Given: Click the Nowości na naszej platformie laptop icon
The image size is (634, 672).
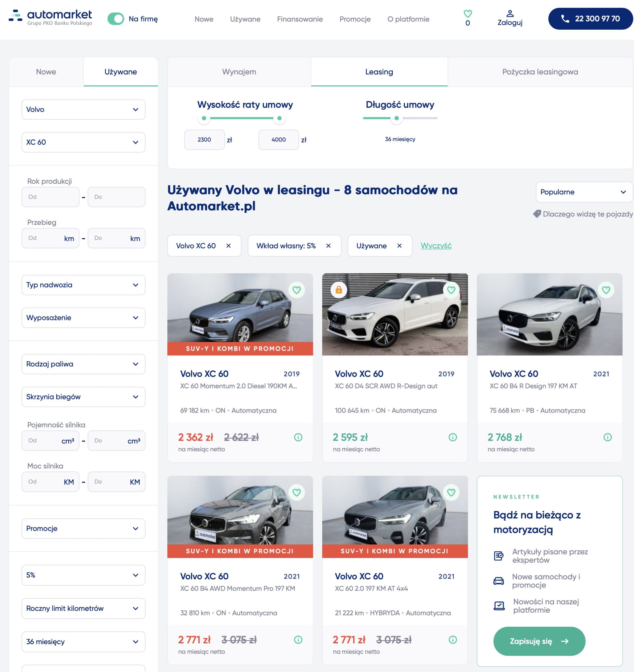Looking at the screenshot, I should pyautogui.click(x=499, y=606).
